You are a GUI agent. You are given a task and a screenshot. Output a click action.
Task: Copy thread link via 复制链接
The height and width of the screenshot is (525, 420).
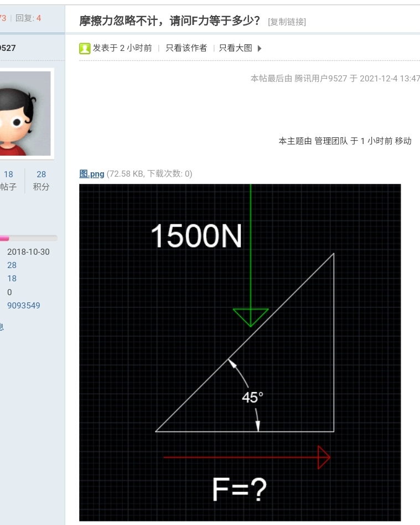point(287,22)
